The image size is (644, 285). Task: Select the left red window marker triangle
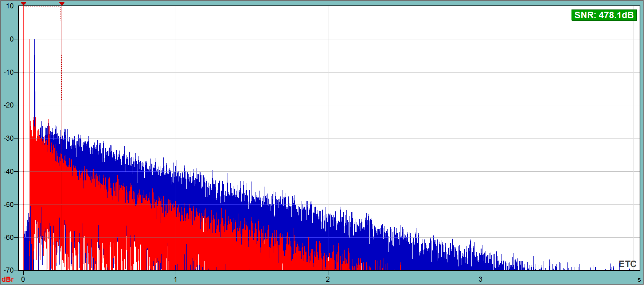click(23, 4)
